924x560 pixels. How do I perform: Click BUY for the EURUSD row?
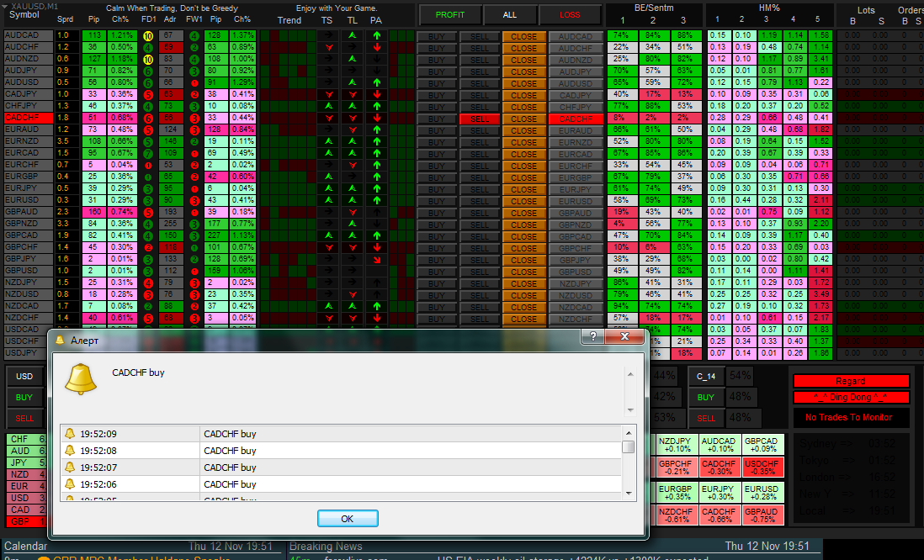pos(437,202)
